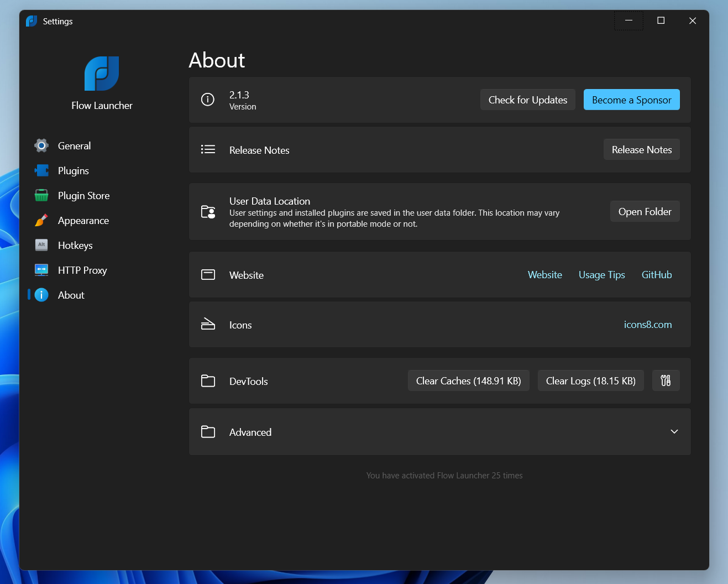Click the Plugins puzzle piece icon
Viewport: 728px width, 584px height.
41,171
